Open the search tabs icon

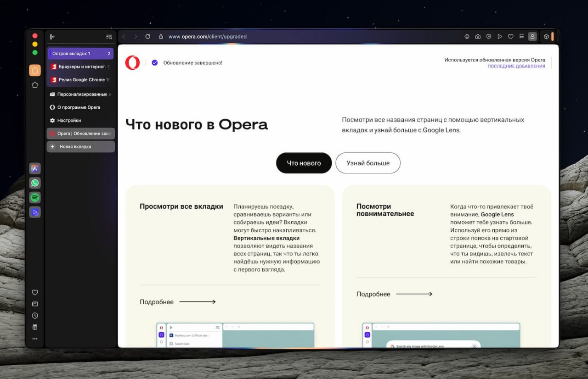tap(109, 37)
